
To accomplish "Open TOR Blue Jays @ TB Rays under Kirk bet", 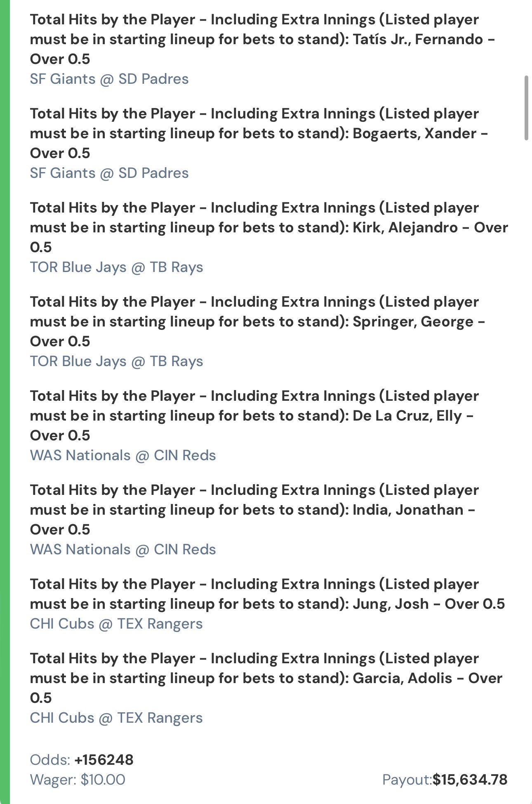I will click(116, 267).
